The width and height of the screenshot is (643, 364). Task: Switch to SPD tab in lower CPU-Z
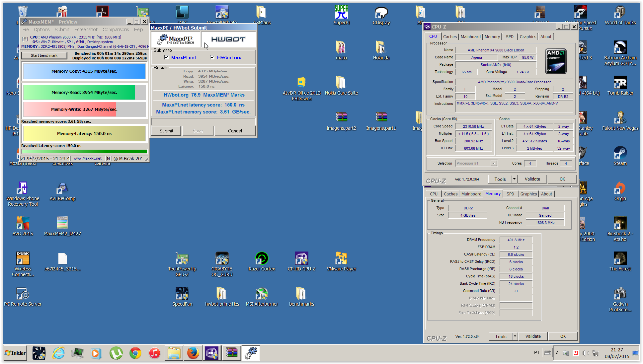click(510, 194)
